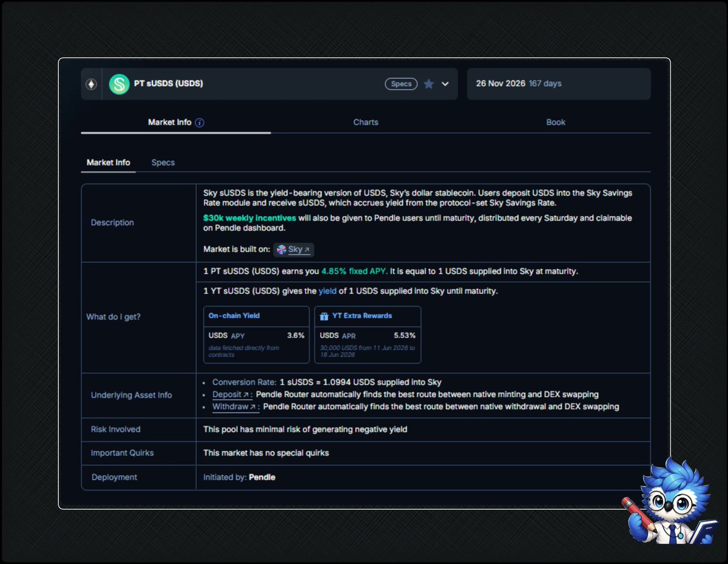Click the Description row label
The height and width of the screenshot is (564, 728).
click(112, 223)
